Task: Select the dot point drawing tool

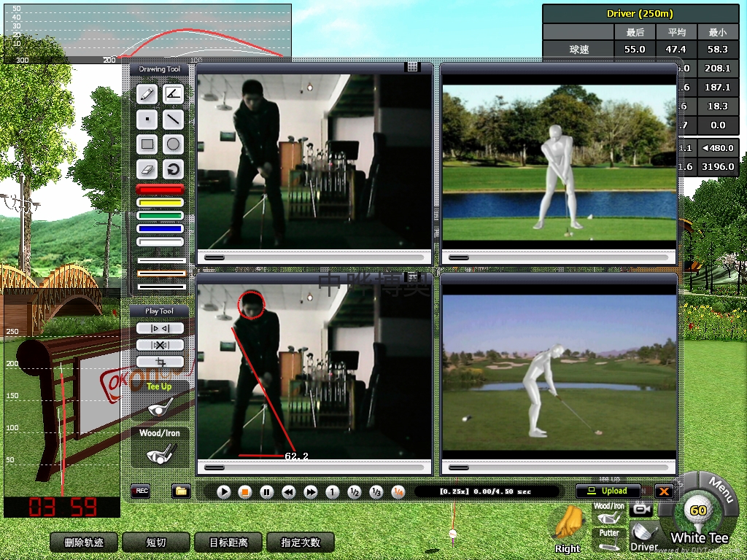Action: pyautogui.click(x=147, y=119)
